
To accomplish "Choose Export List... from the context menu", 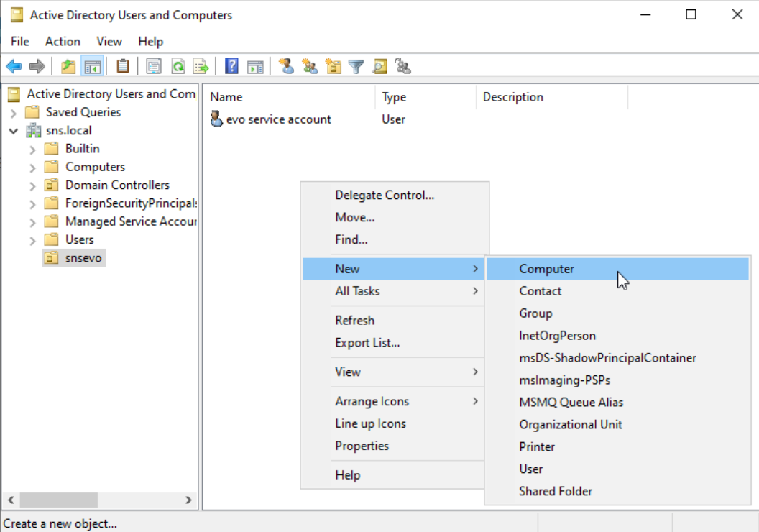I will pos(393,343).
